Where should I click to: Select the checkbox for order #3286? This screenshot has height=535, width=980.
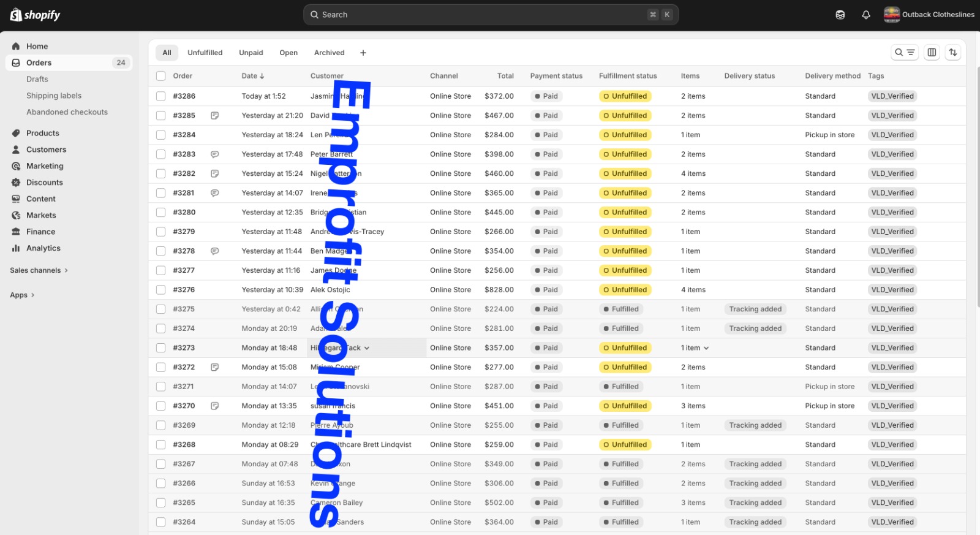pyautogui.click(x=160, y=96)
